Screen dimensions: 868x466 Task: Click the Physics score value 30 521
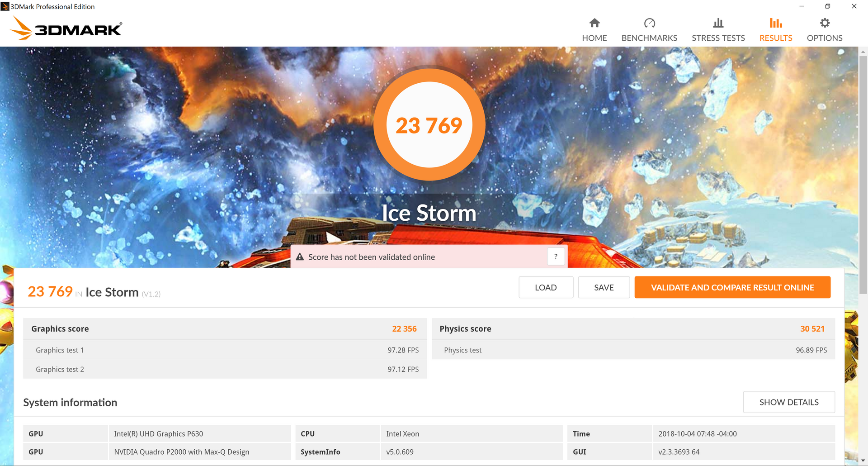[812, 329]
